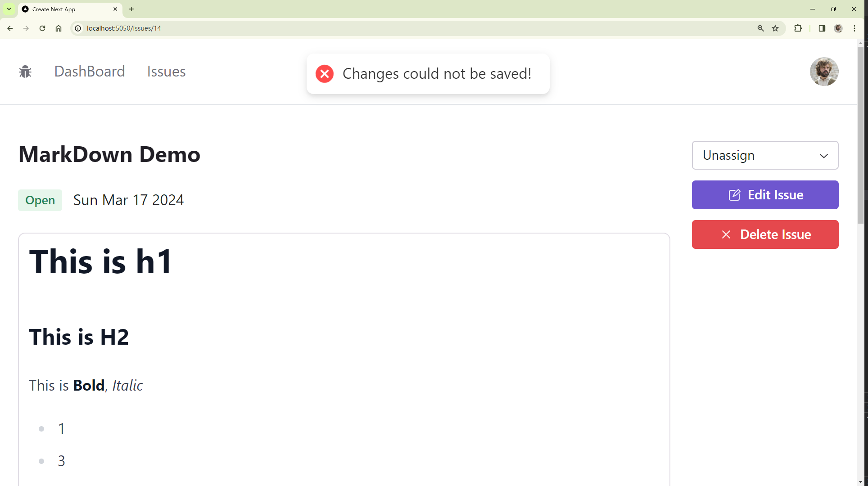Image resolution: width=868 pixels, height=486 pixels.
Task: Select the Unassign dropdown option
Action: point(765,155)
